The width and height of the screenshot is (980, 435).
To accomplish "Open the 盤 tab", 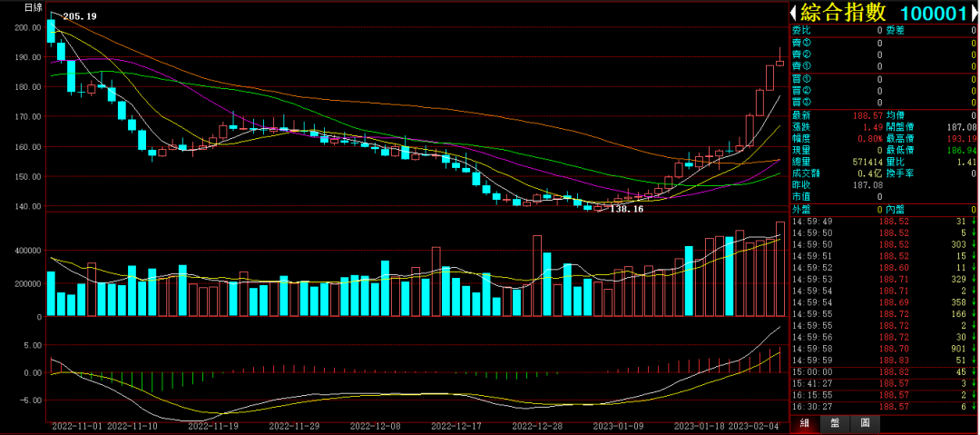I will (835, 424).
